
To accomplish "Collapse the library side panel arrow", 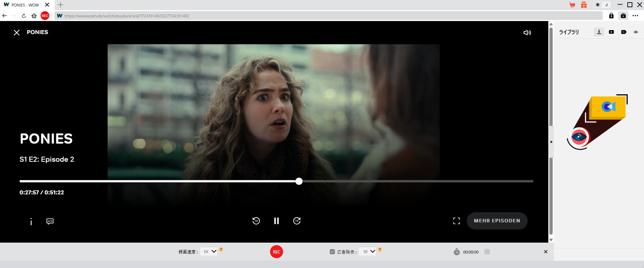I will point(551,142).
